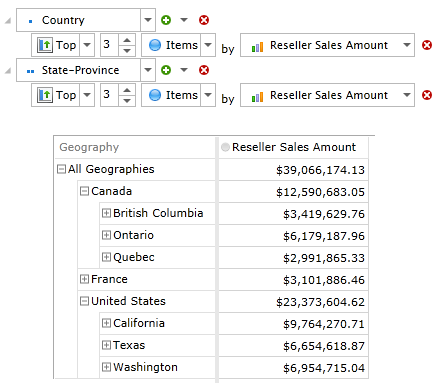Click the count field under Country
Viewport: 447px width, 383px height.
click(109, 45)
